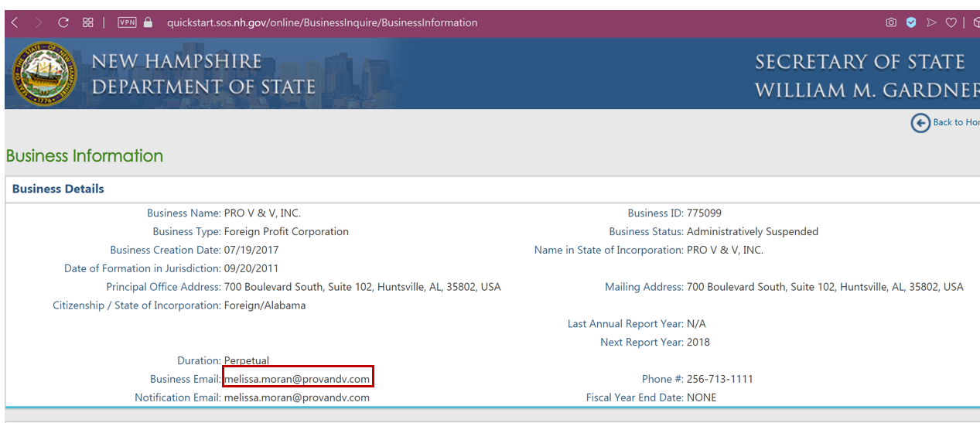Click the Business Status field label

[x=647, y=232]
